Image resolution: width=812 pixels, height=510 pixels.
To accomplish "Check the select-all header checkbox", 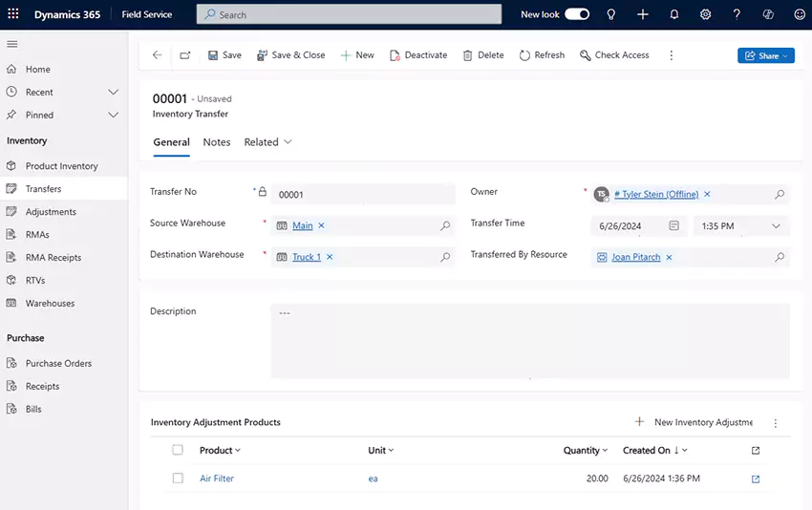I will tap(178, 450).
